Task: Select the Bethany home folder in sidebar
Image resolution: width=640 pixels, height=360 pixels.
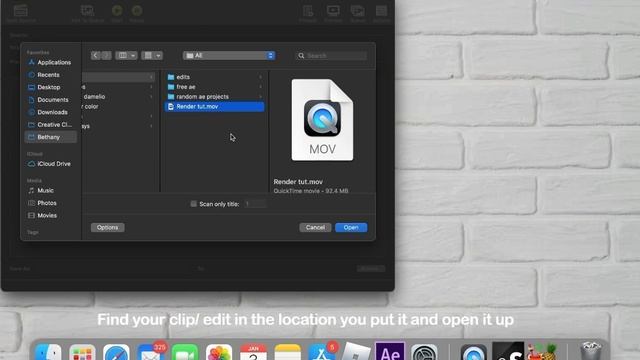Action: [51, 137]
